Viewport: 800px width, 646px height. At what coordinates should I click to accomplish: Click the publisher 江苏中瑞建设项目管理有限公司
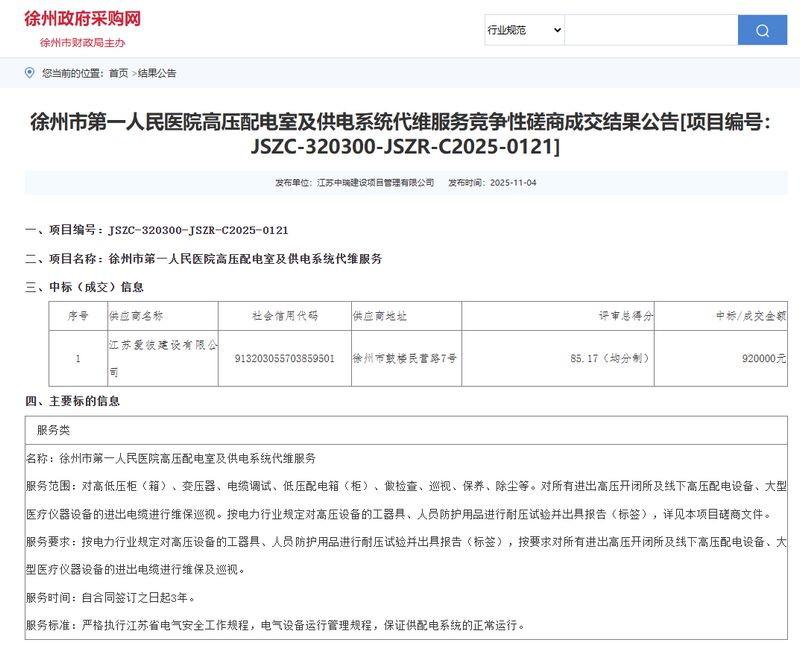pyautogui.click(x=375, y=183)
